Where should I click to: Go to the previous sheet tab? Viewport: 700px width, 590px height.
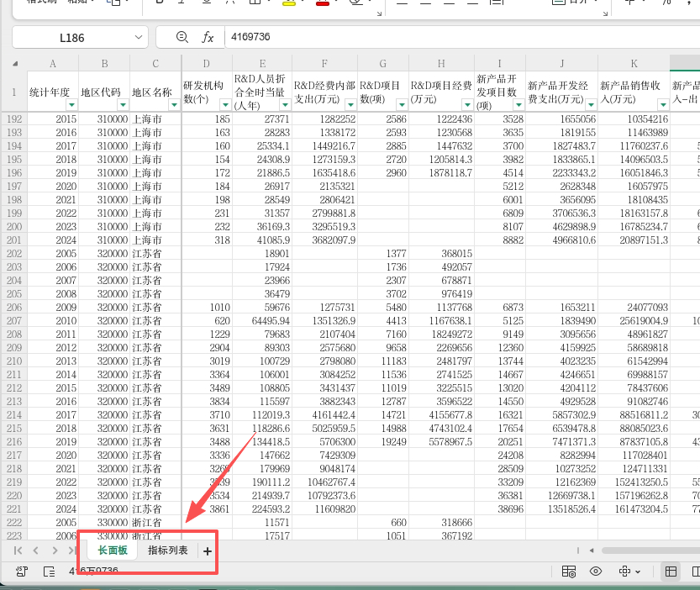click(36, 550)
